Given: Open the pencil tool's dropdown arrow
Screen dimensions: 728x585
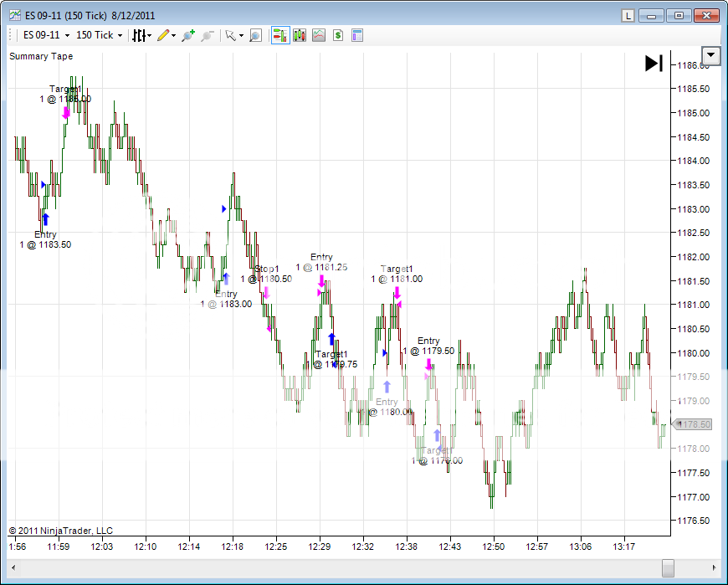Looking at the screenshot, I should 173,35.
